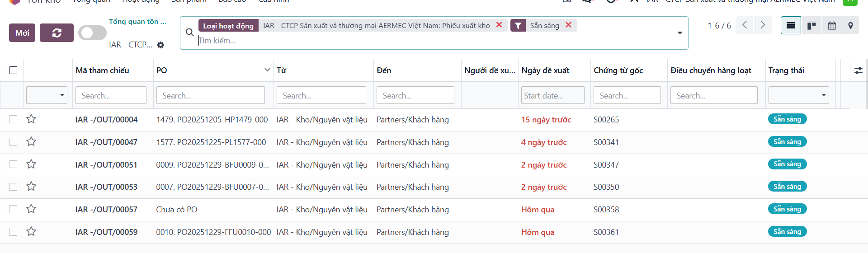Viewport: 868px width, 253px height.
Task: Open the PO column header dropdown
Action: pyautogui.click(x=267, y=70)
